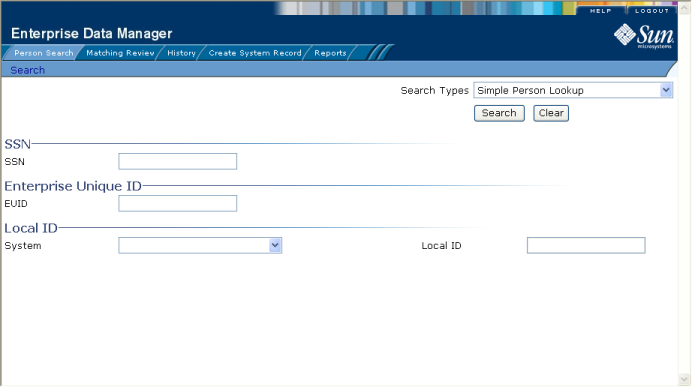The height and width of the screenshot is (387, 692).
Task: Click the Help link in header
Action: tap(601, 11)
